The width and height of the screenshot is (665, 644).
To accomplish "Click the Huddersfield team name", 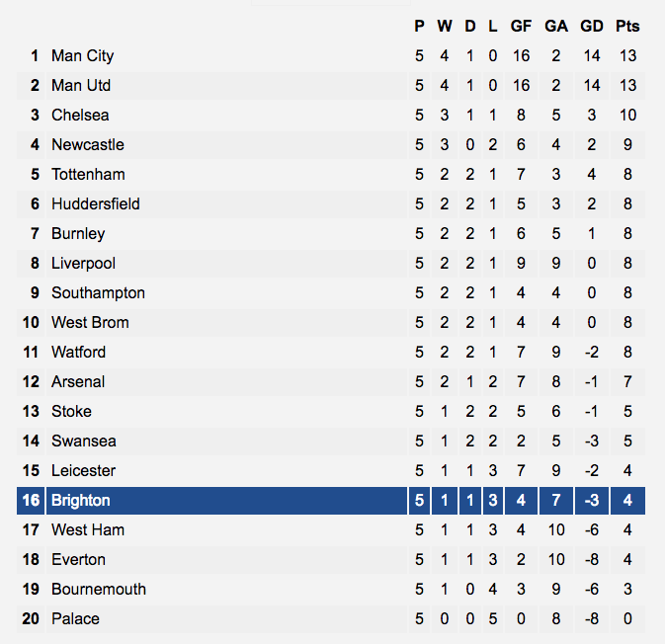I will [x=96, y=203].
